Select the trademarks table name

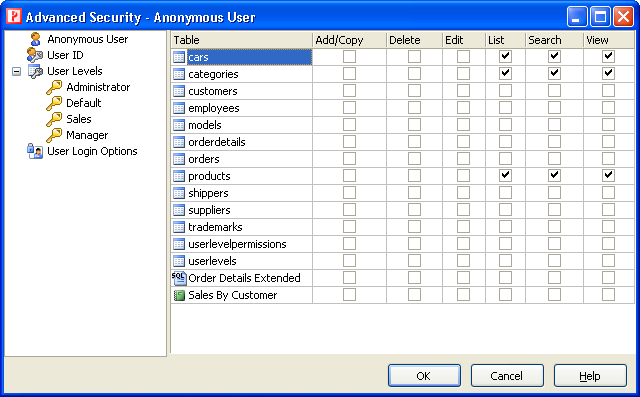coord(215,227)
